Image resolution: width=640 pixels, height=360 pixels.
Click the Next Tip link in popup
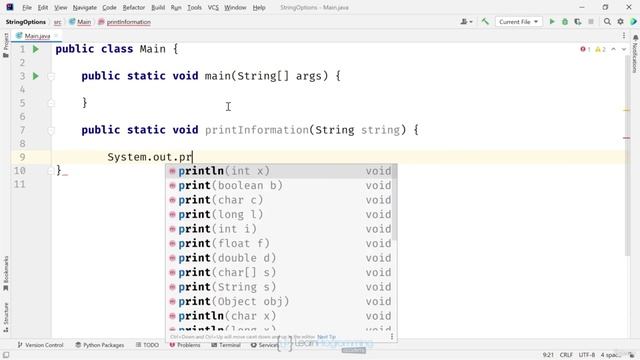point(326,337)
